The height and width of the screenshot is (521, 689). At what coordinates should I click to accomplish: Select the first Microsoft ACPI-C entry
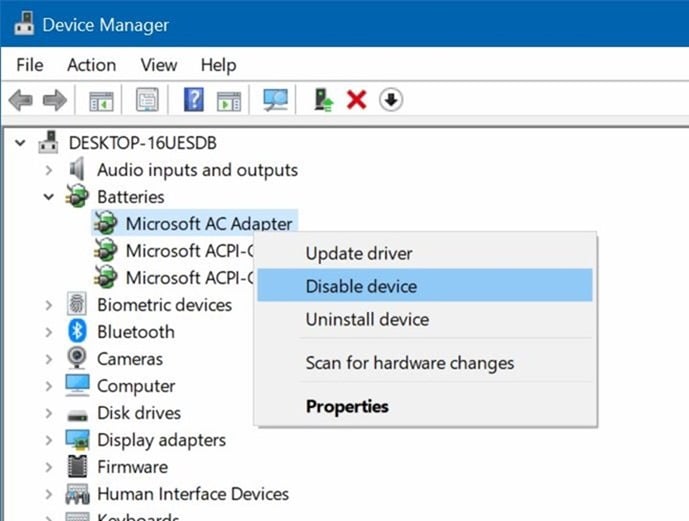coord(190,251)
